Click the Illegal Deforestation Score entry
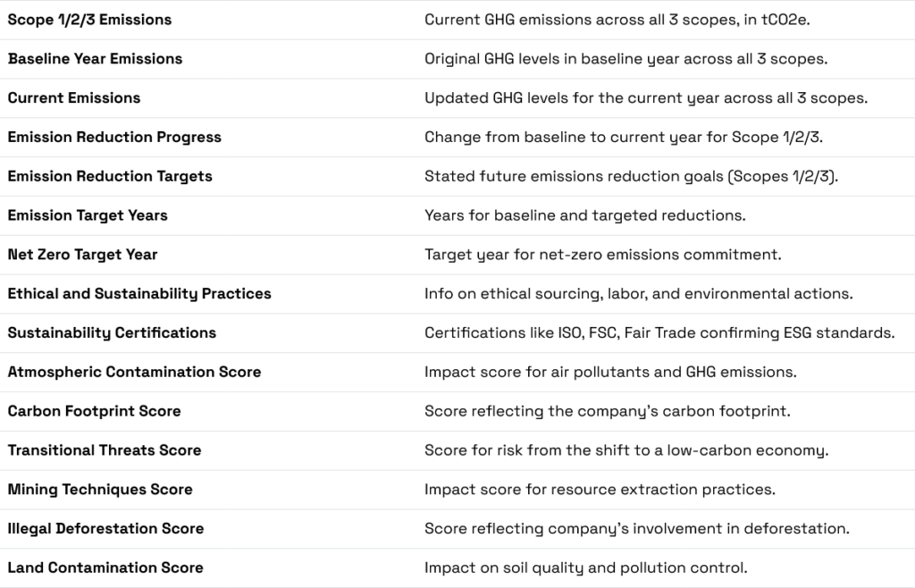The width and height of the screenshot is (915, 588). (x=105, y=529)
